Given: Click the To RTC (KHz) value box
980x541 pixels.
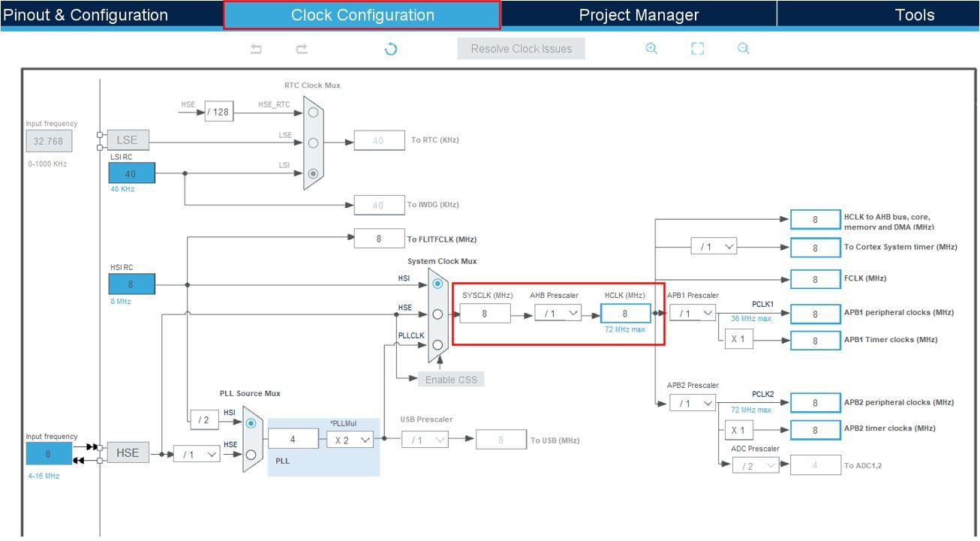Looking at the screenshot, I should click(379, 140).
